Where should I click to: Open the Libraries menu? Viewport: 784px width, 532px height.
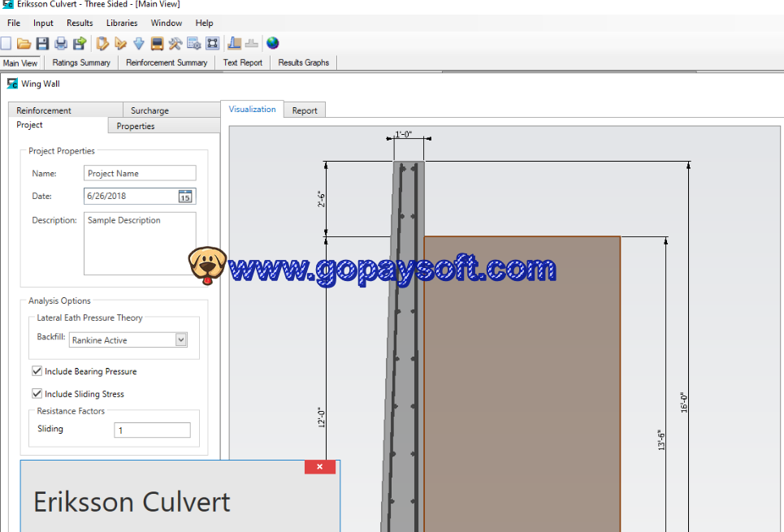[122, 23]
